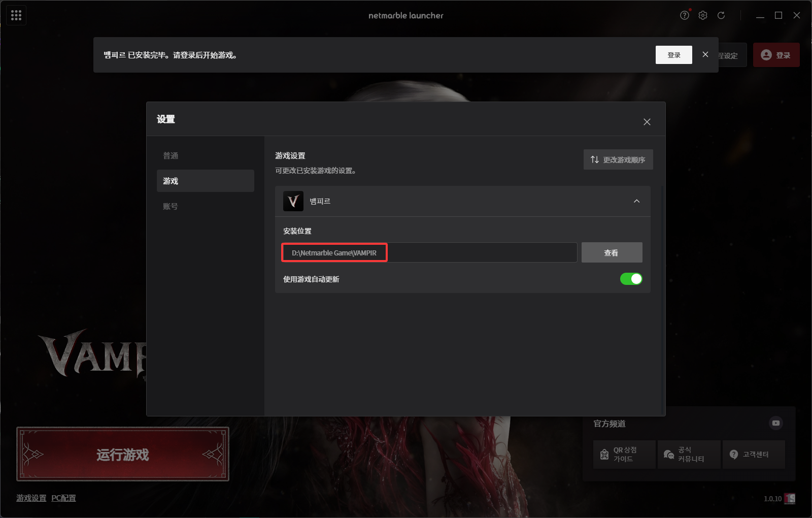
Task: Toggle 使用游戏自动更新 switch off
Action: click(x=631, y=279)
